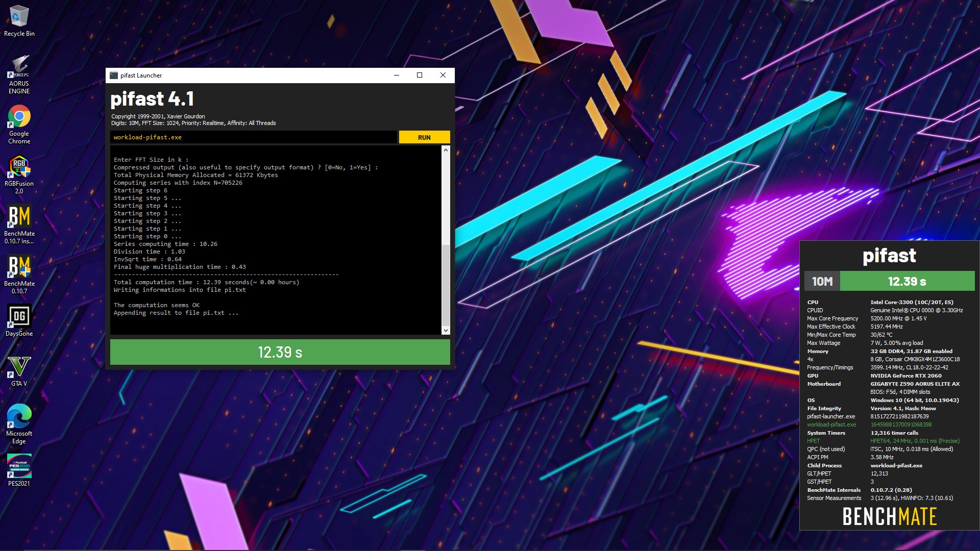The width and height of the screenshot is (980, 551).
Task: Click the green HPET timer row label
Action: tap(813, 441)
